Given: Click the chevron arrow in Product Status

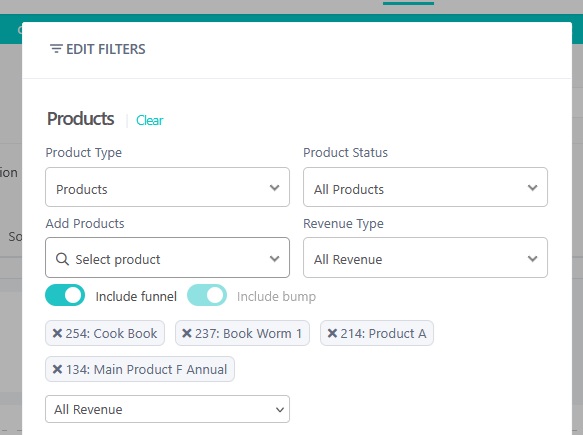Looking at the screenshot, I should [x=532, y=188].
